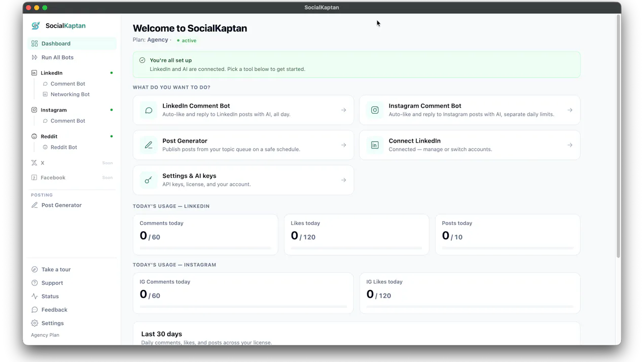Click the Posts today progress bar
Image resolution: width=644 pixels, height=362 pixels.
[x=508, y=248]
